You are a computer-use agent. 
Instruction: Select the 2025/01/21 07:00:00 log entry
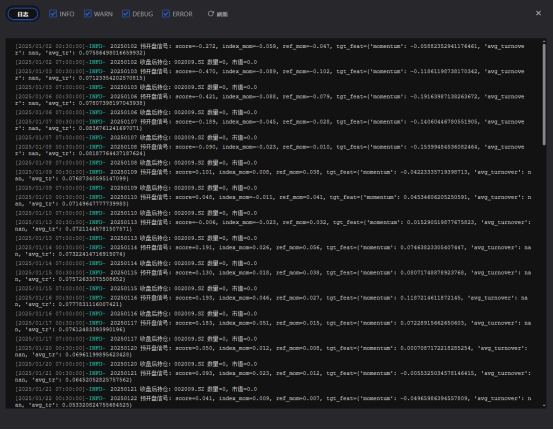point(136,389)
